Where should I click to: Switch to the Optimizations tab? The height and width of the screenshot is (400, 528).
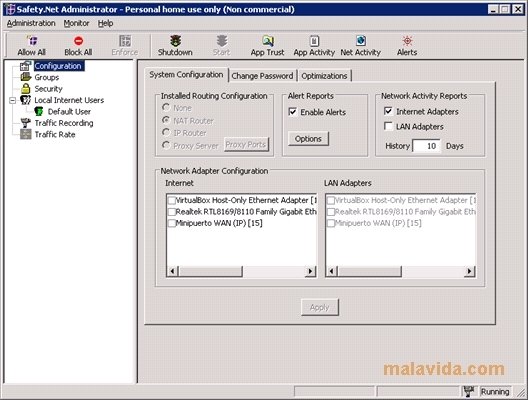pos(324,76)
